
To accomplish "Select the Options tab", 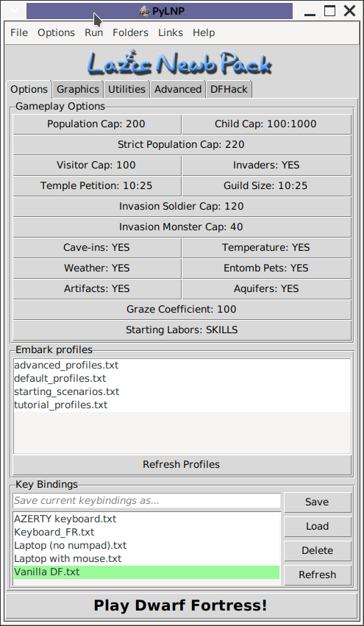I will click(29, 89).
